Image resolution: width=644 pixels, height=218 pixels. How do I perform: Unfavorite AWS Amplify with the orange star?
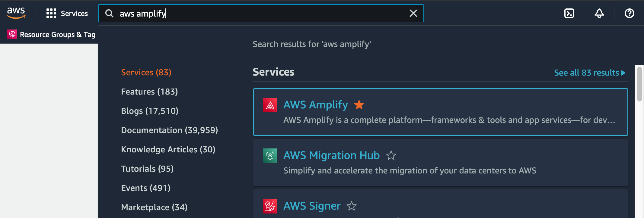point(359,105)
